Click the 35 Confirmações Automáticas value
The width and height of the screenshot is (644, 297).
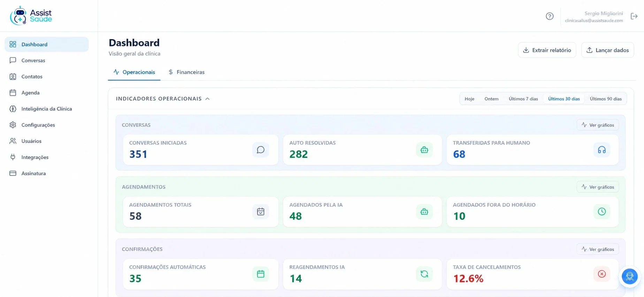pos(136,279)
